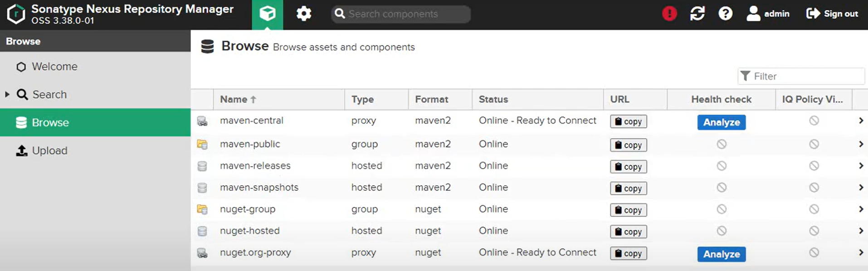Open the Browse cube icon in the header
Viewport: 868px width, 271px height.
click(268, 14)
